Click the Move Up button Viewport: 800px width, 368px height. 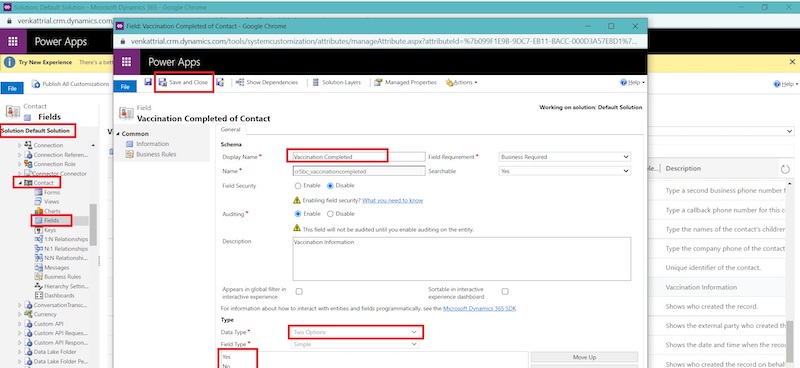584,357
